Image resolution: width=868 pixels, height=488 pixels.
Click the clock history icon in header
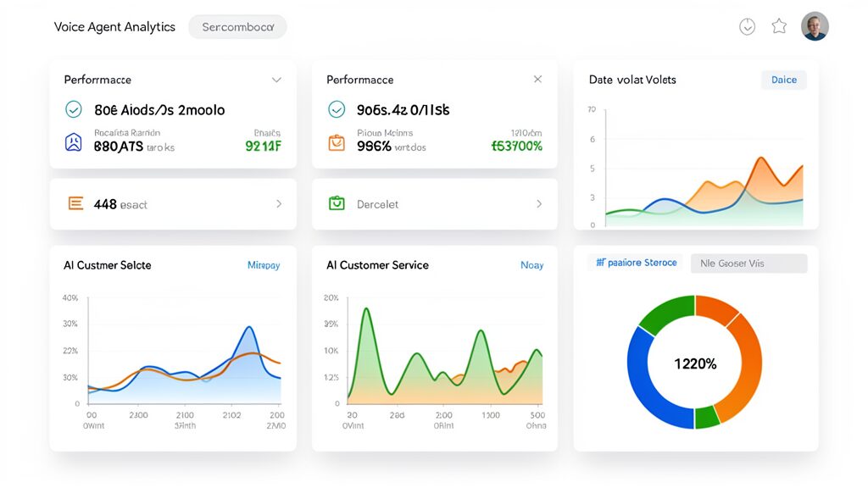[x=747, y=26]
